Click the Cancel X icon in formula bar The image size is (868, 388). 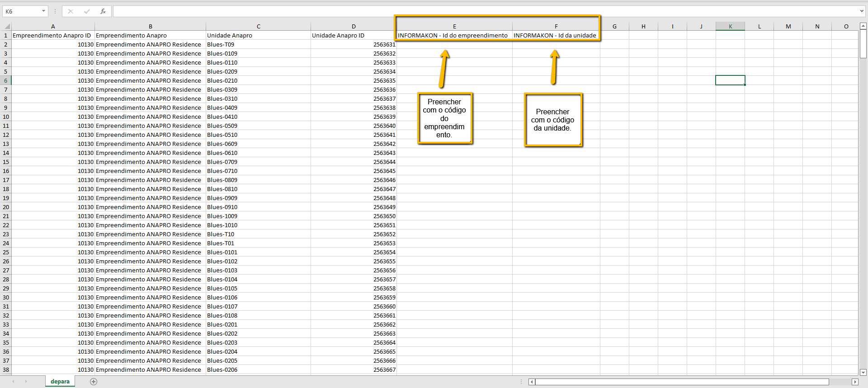coord(71,11)
